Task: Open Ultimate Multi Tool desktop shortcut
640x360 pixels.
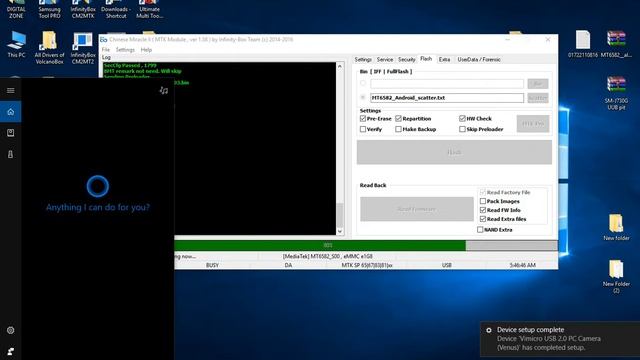Action: coord(149,9)
